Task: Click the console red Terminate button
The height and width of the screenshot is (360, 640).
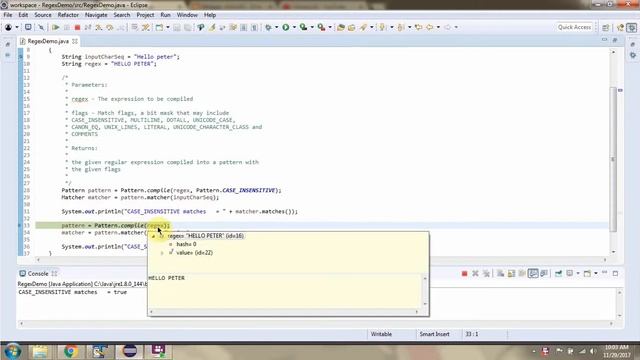Action: (x=464, y=273)
